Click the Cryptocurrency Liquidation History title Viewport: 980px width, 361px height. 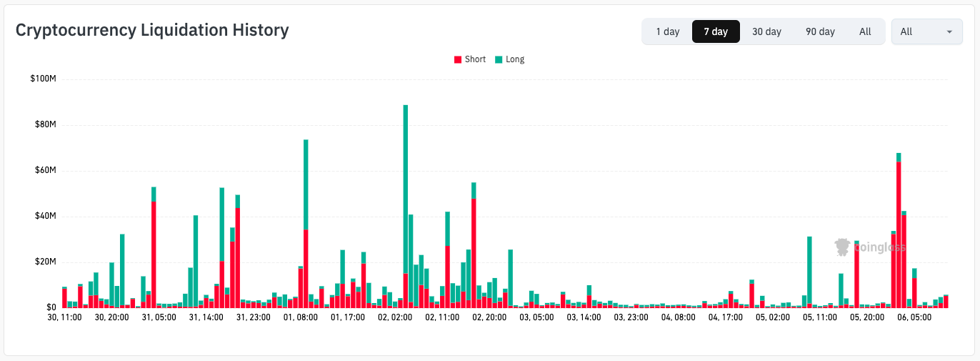[x=152, y=30]
